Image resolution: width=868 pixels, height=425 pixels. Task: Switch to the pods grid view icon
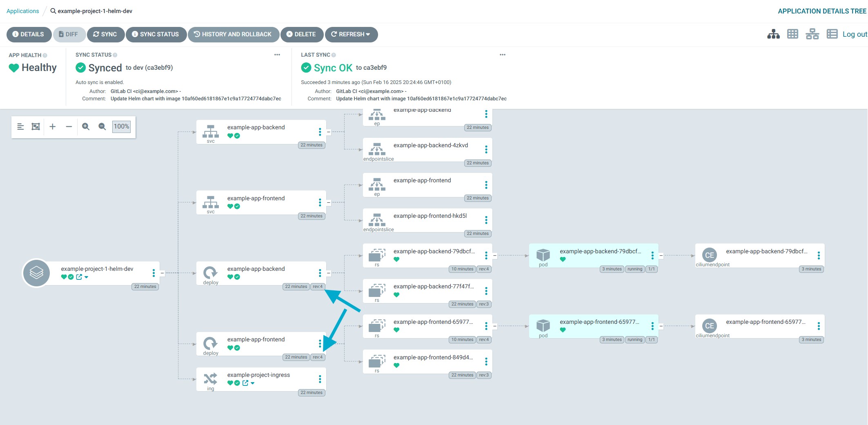pyautogui.click(x=792, y=34)
